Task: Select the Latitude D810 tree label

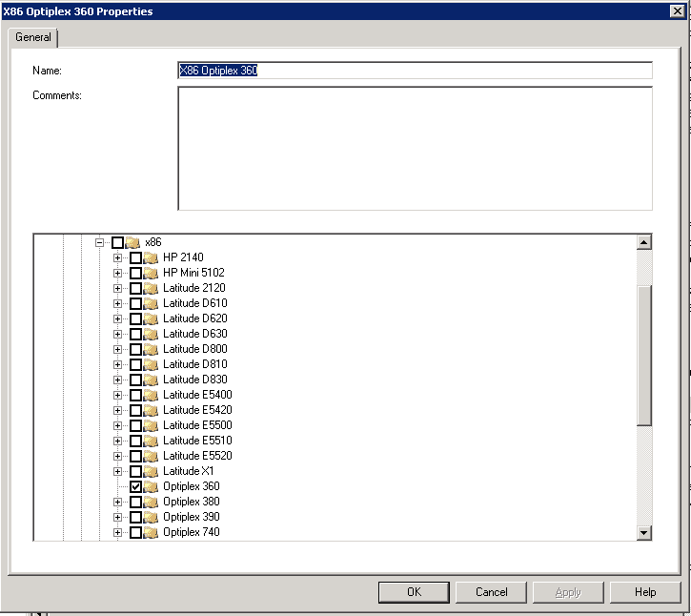Action: click(x=195, y=364)
